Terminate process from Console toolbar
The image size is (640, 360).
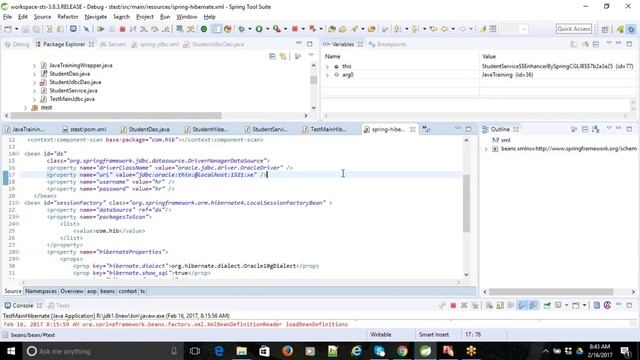click(x=453, y=305)
